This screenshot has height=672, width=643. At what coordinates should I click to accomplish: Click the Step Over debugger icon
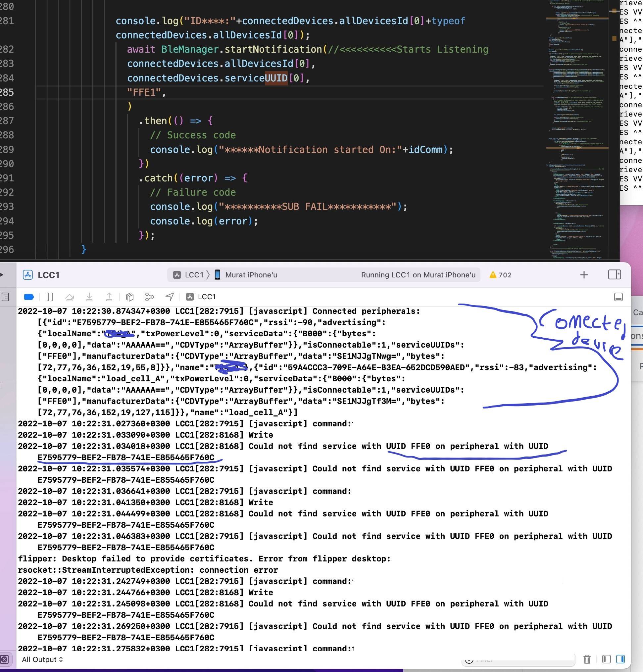click(70, 297)
